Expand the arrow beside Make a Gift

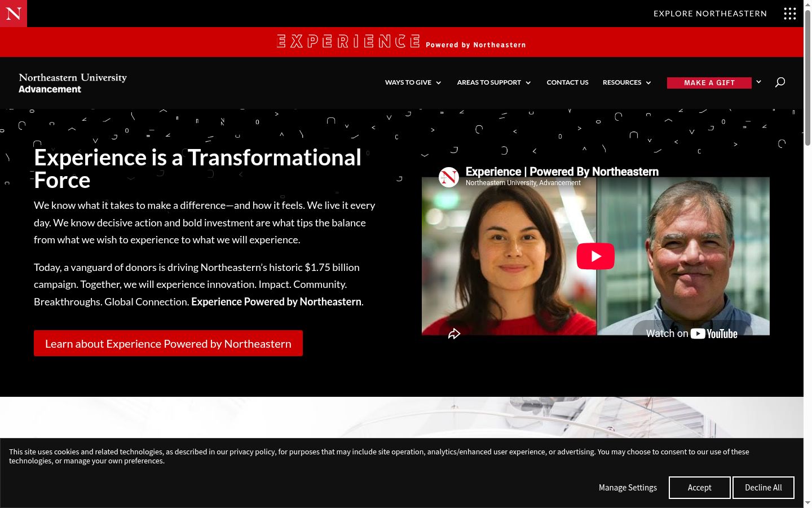coord(759,82)
